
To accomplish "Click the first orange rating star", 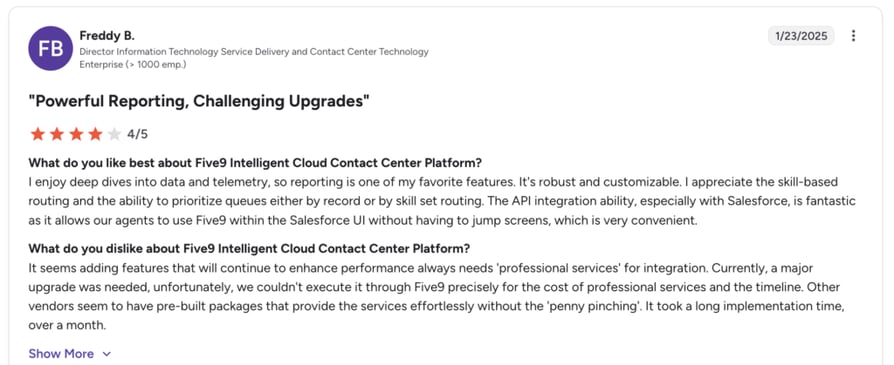I will coord(38,135).
